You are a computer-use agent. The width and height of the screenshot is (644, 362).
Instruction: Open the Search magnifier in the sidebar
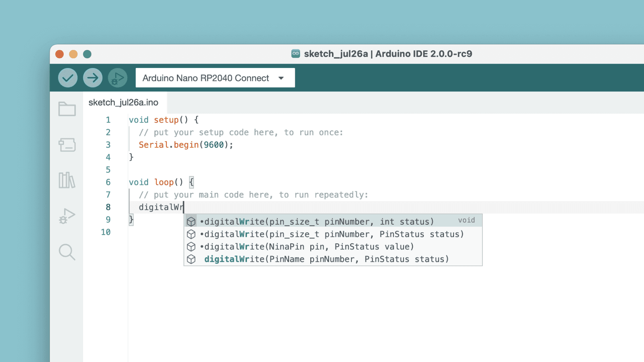pos(67,252)
